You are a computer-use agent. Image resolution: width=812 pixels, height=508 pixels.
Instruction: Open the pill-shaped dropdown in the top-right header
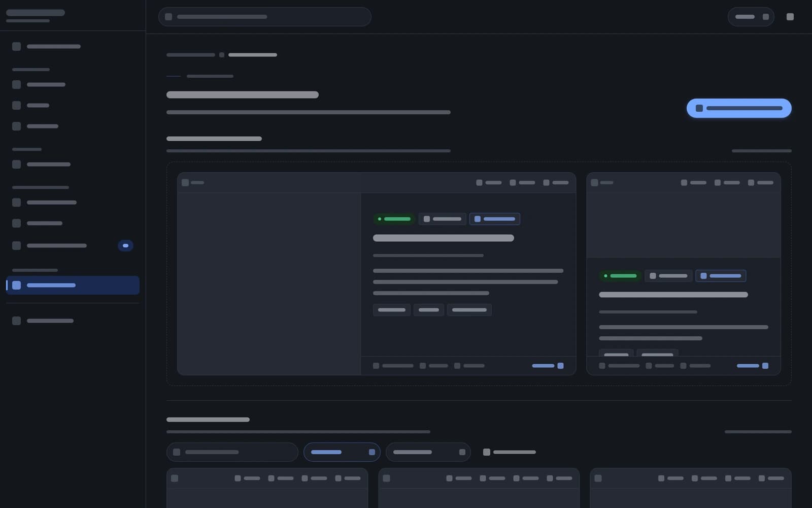751,17
